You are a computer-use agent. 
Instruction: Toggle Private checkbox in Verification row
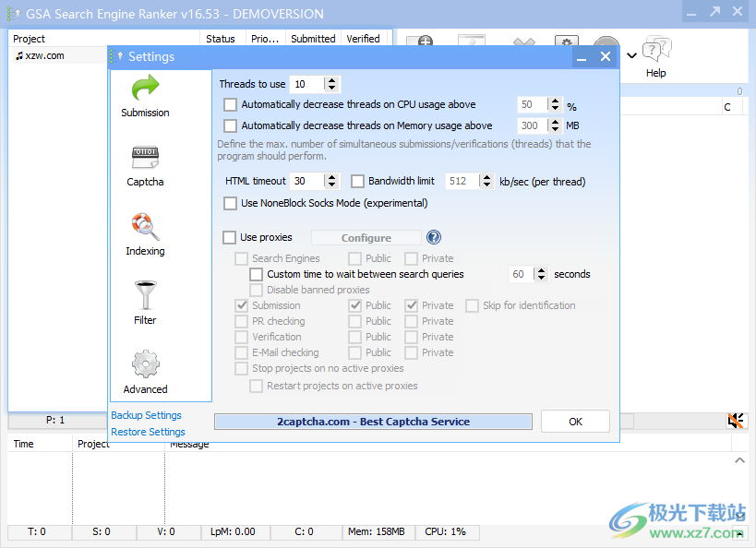tap(412, 337)
